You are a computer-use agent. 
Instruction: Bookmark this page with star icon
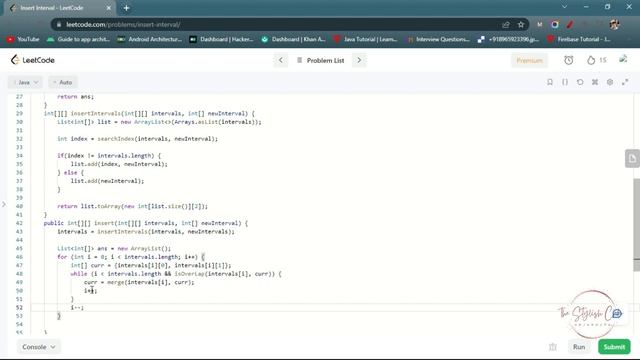click(521, 24)
